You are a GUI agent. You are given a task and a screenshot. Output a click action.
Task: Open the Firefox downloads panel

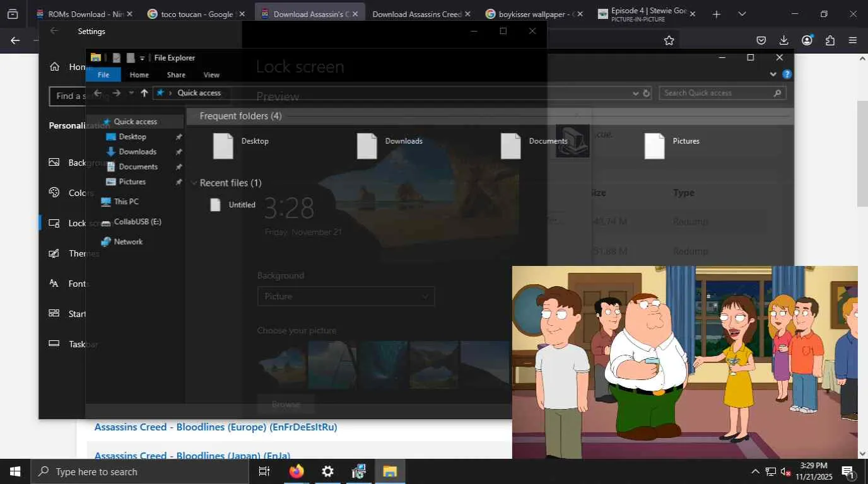pos(784,40)
